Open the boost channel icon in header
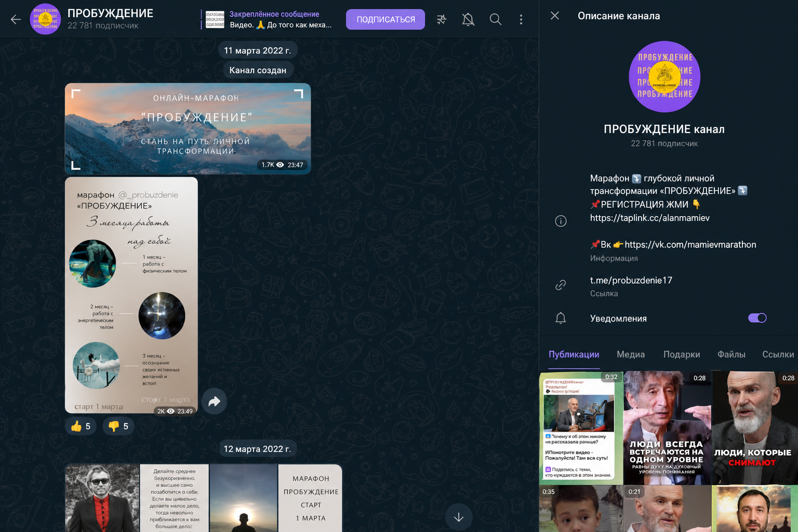 tap(442, 19)
